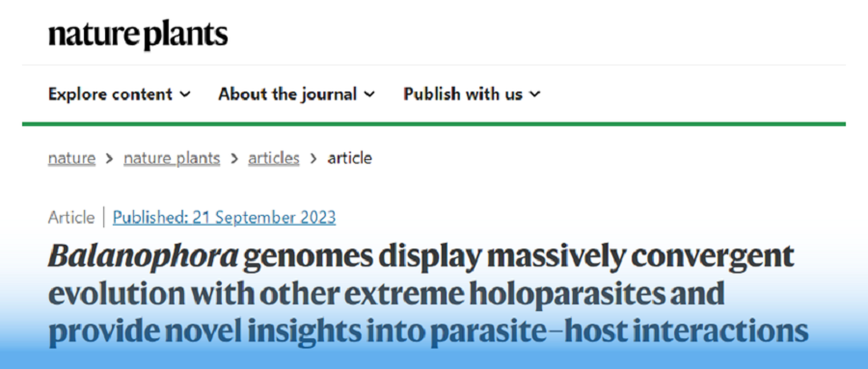Open the nature plants breadcrumb link
Viewport: 868px width, 369px height.
172,159
